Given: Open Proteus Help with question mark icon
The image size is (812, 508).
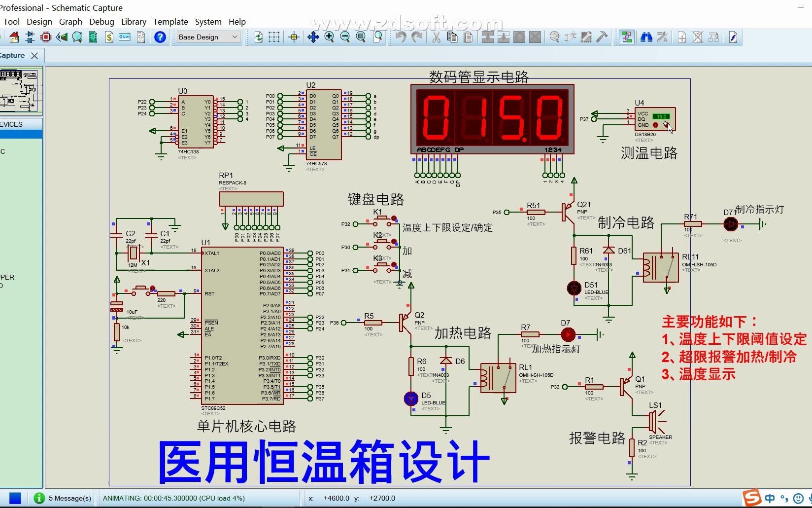Looking at the screenshot, I should point(160,37).
